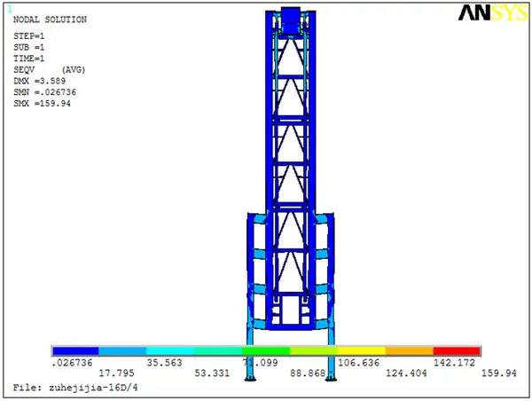Click the DMX =3.589 displacement label
The height and width of the screenshot is (401, 532).
39,81
